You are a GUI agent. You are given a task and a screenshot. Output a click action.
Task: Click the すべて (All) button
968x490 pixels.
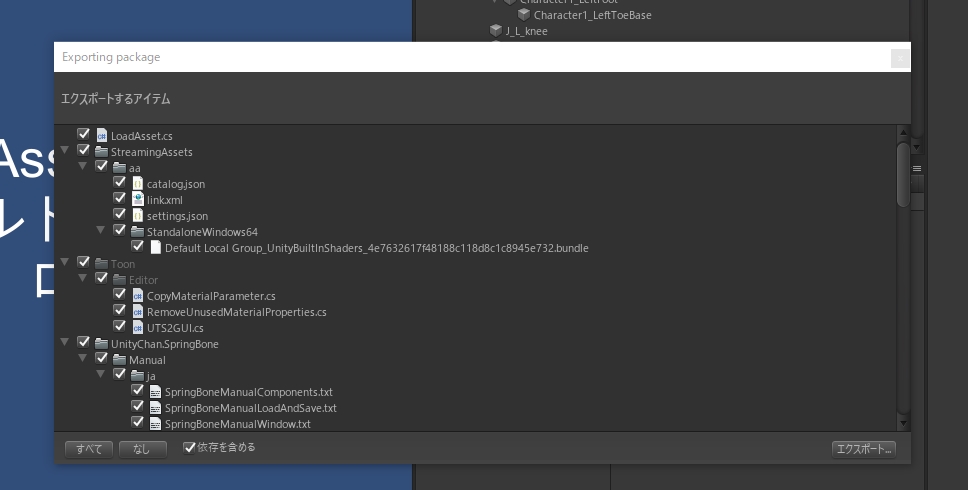89,449
